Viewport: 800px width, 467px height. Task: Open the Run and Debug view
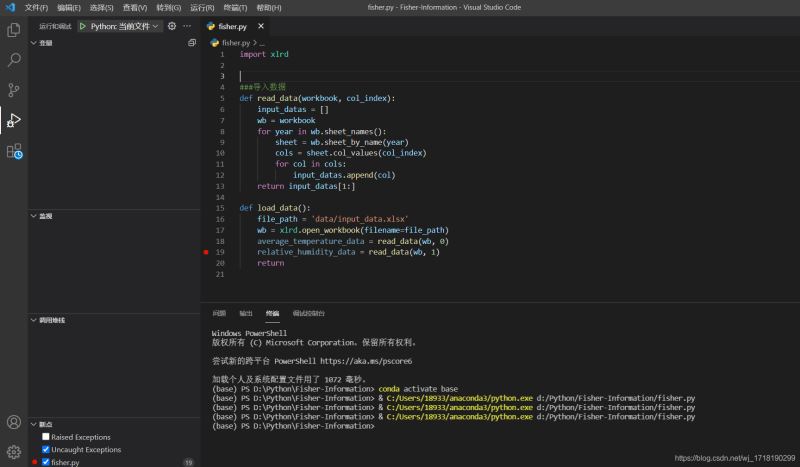pos(14,120)
